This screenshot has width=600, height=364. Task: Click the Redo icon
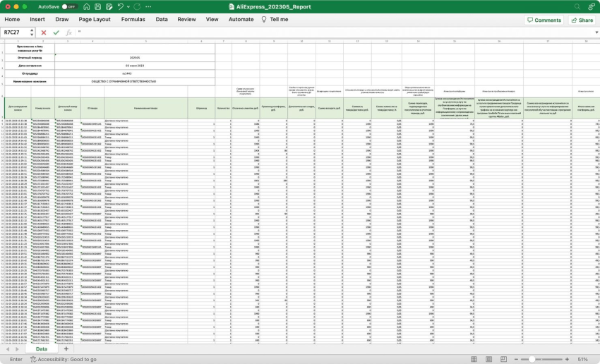coord(137,6)
